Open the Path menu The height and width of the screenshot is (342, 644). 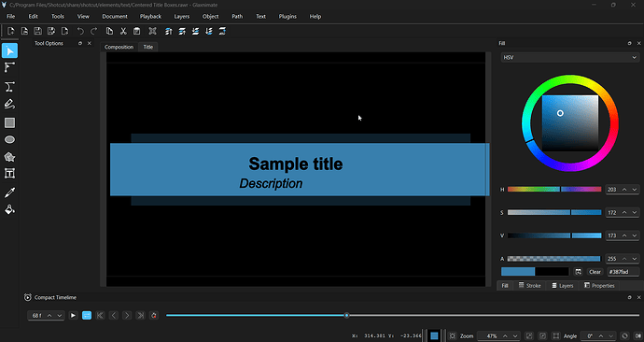[x=237, y=17]
